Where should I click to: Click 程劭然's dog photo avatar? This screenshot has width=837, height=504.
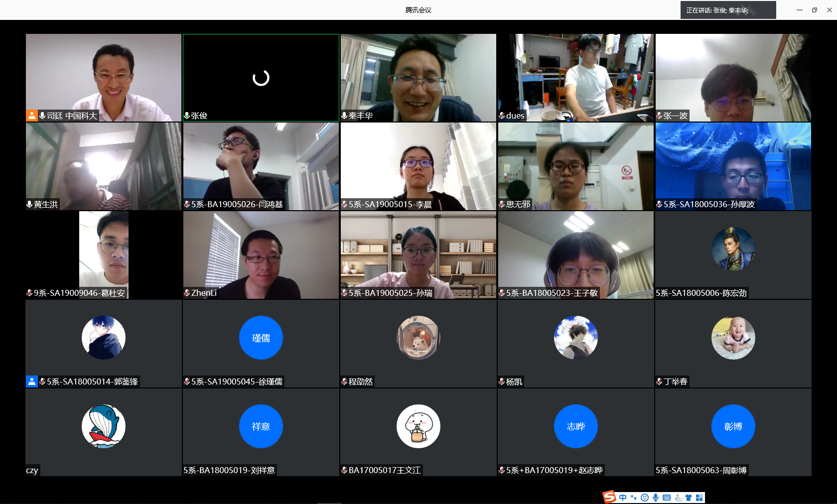(418, 338)
